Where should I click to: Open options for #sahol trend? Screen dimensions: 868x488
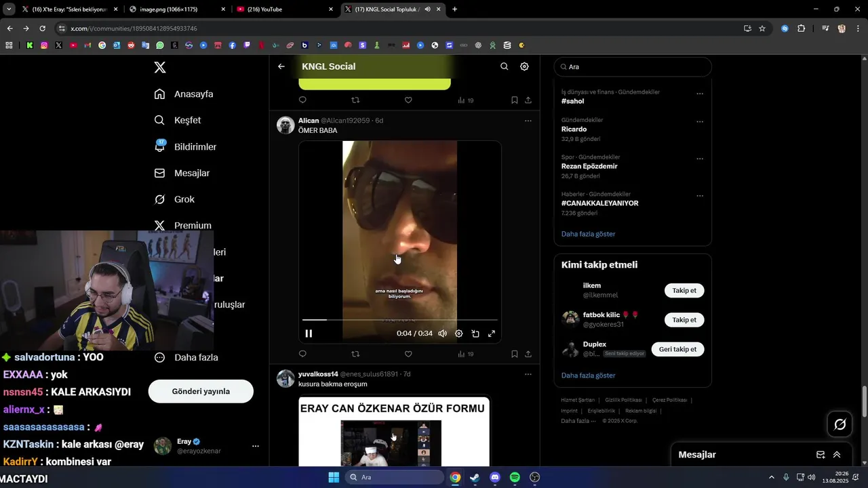coord(700,94)
